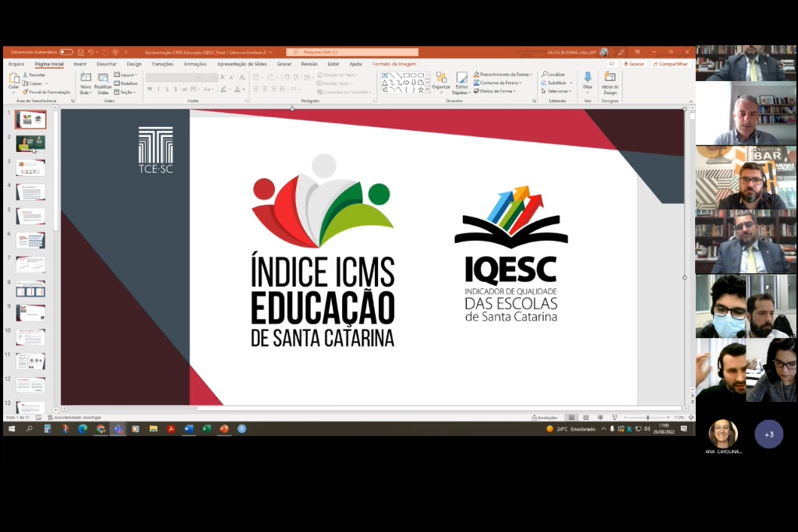Select the star shape in shapes gallery
This screenshot has width=798, height=532.
coord(420,90)
